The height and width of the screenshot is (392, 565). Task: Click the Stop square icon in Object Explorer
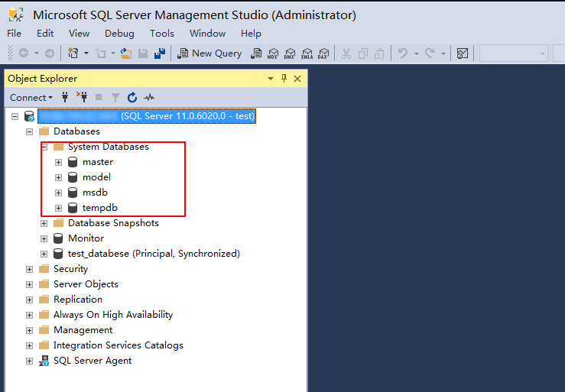tap(99, 97)
